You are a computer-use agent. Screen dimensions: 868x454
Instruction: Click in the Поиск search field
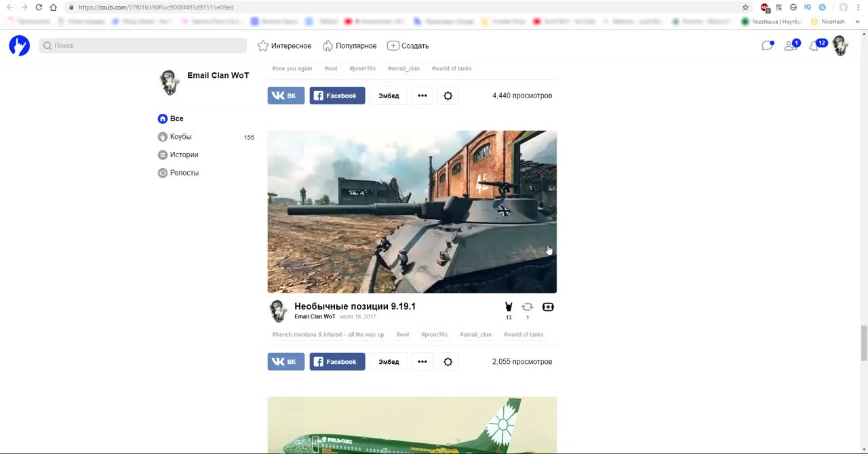click(142, 45)
